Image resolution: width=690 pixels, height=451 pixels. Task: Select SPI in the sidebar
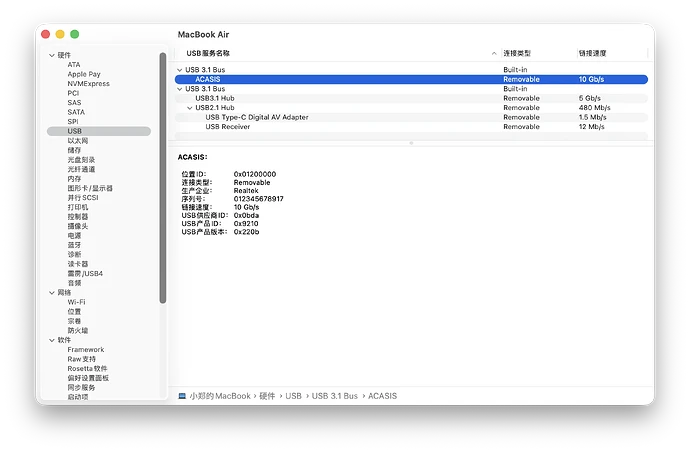tap(73, 121)
